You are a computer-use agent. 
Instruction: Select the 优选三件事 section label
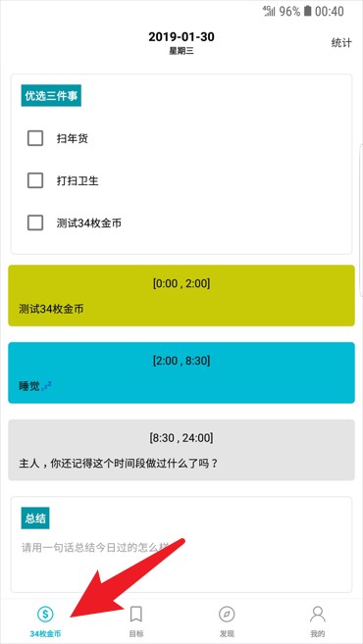[51, 96]
